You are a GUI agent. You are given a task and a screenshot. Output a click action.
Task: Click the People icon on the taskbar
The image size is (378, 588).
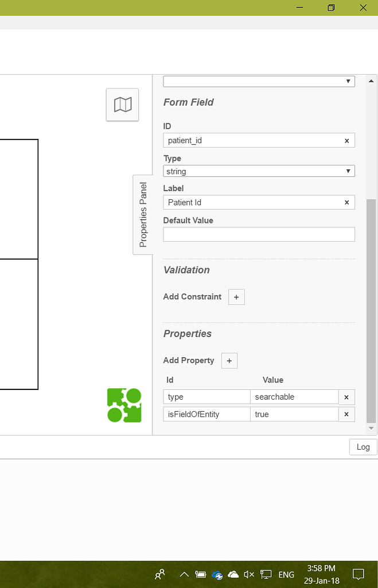pos(159,574)
